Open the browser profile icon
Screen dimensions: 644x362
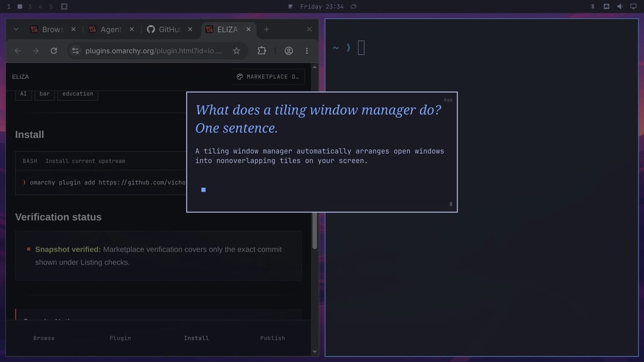(289, 51)
